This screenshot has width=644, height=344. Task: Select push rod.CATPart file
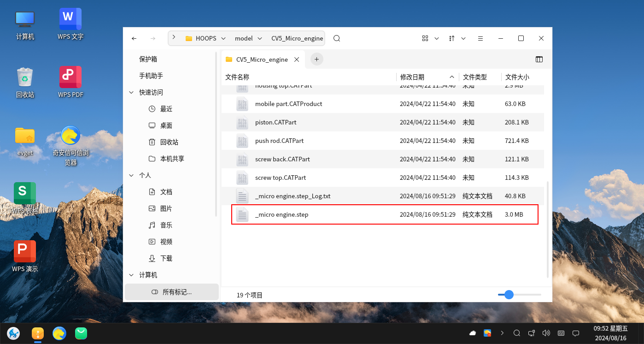coord(383,141)
